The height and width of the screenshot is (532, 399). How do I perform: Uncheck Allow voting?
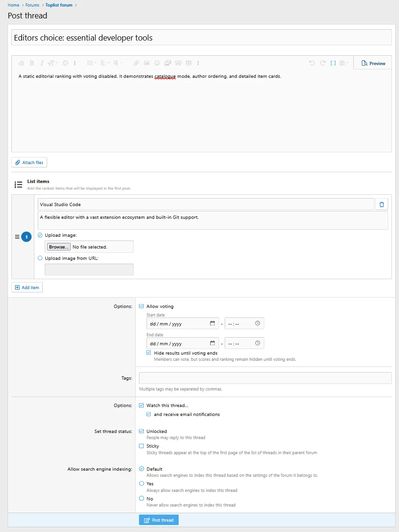141,307
